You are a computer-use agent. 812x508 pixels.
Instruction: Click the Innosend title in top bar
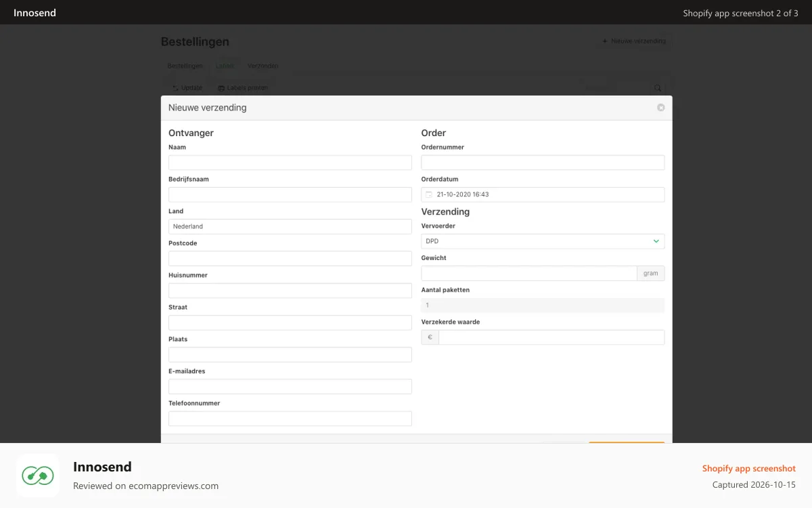tap(35, 13)
